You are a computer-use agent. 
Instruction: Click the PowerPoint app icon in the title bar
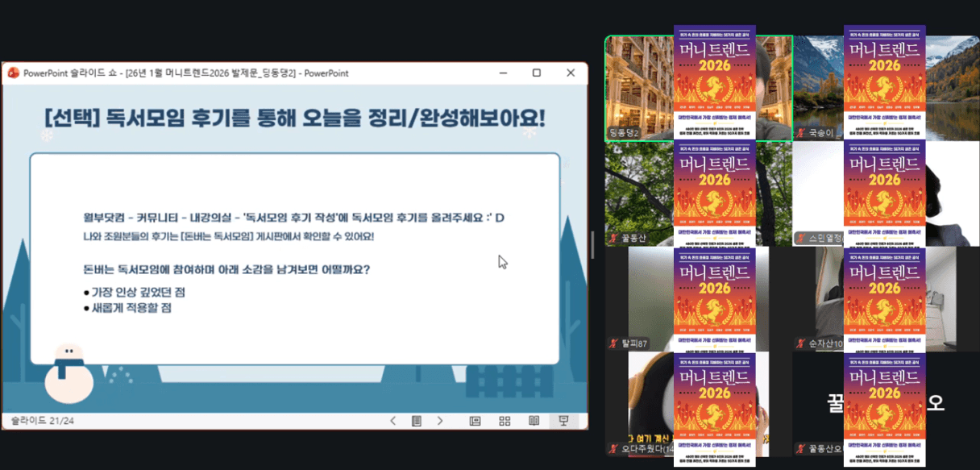click(13, 73)
